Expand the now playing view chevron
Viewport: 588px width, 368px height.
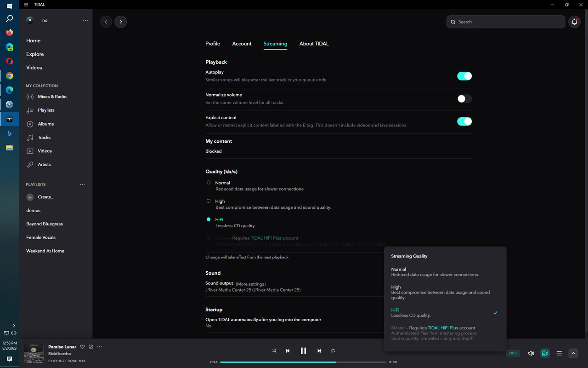click(573, 353)
